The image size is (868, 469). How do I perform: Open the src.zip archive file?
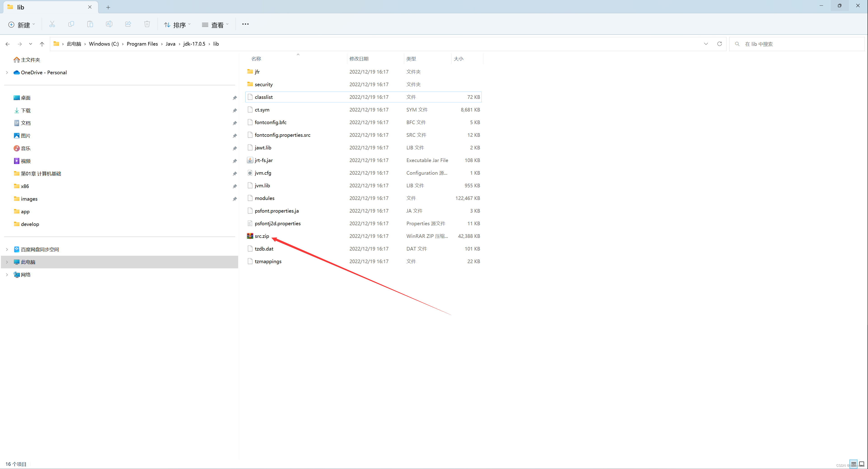coord(261,236)
